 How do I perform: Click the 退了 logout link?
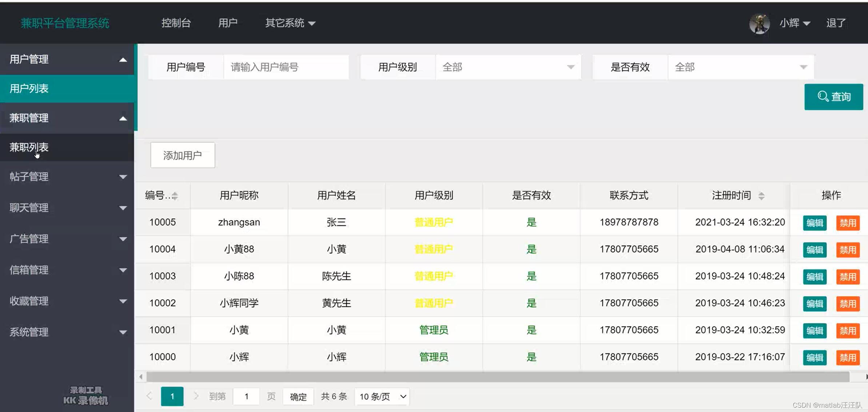[x=836, y=23]
